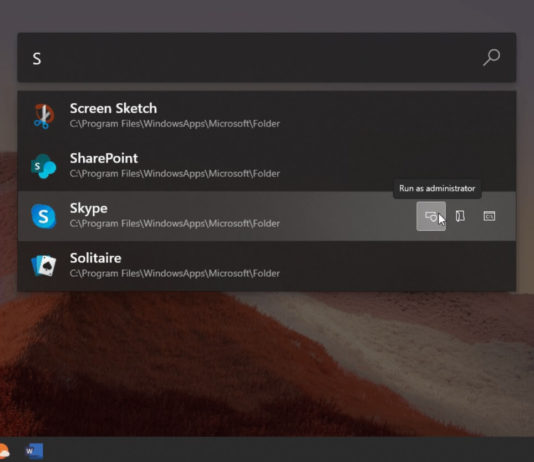534x462 pixels.
Task: Click the SharePoint app icon
Action: tap(44, 166)
